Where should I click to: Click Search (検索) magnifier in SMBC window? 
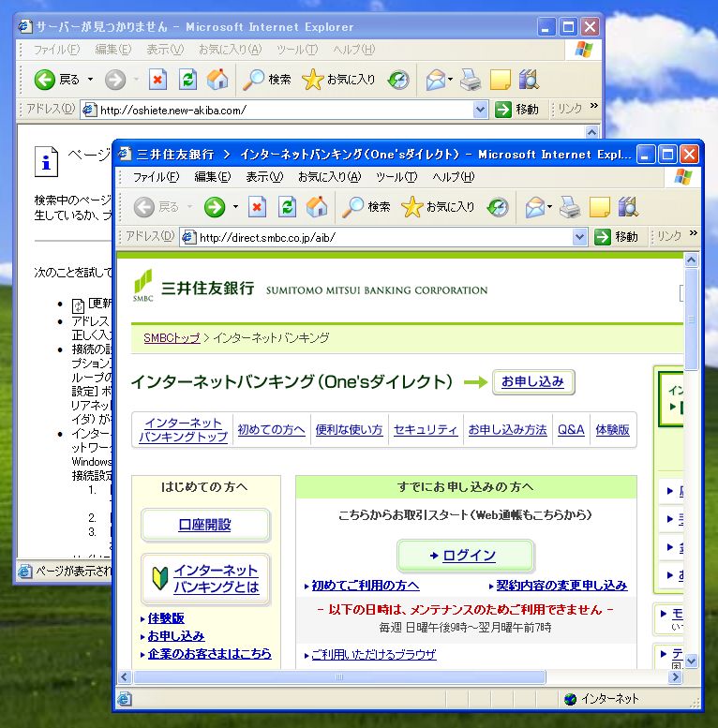click(353, 207)
